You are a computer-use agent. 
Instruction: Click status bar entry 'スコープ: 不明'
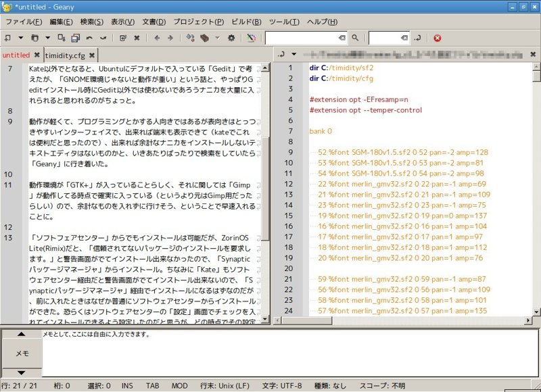click(382, 385)
